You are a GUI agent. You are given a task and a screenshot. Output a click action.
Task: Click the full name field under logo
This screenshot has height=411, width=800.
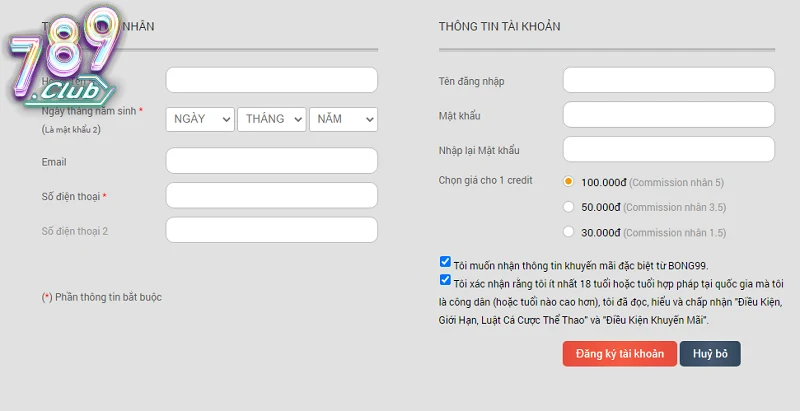tap(271, 80)
